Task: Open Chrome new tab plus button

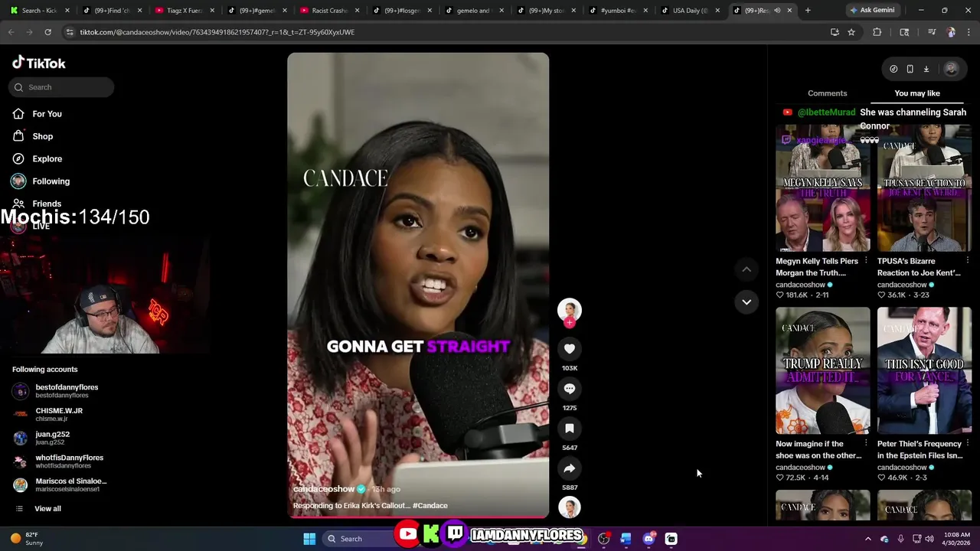Action: pyautogui.click(x=808, y=11)
